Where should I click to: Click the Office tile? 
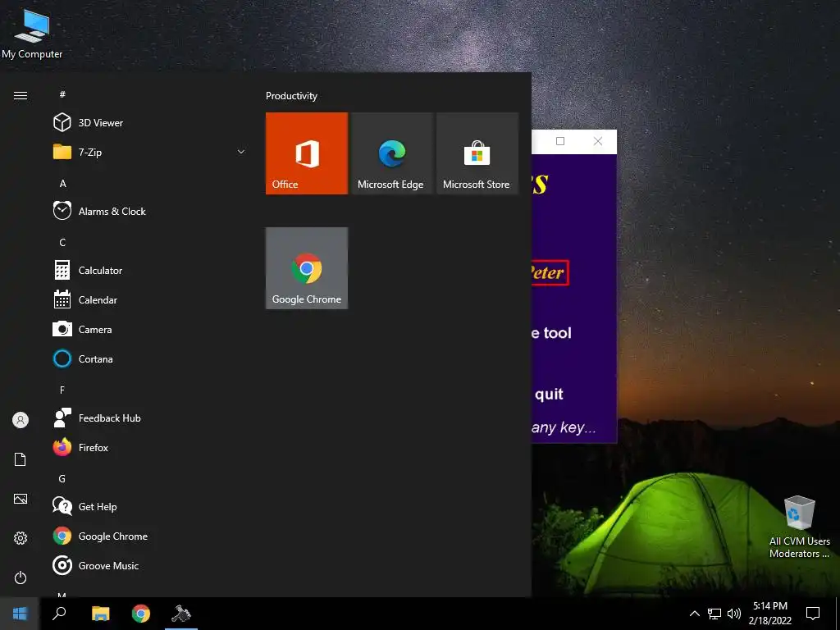(x=307, y=153)
